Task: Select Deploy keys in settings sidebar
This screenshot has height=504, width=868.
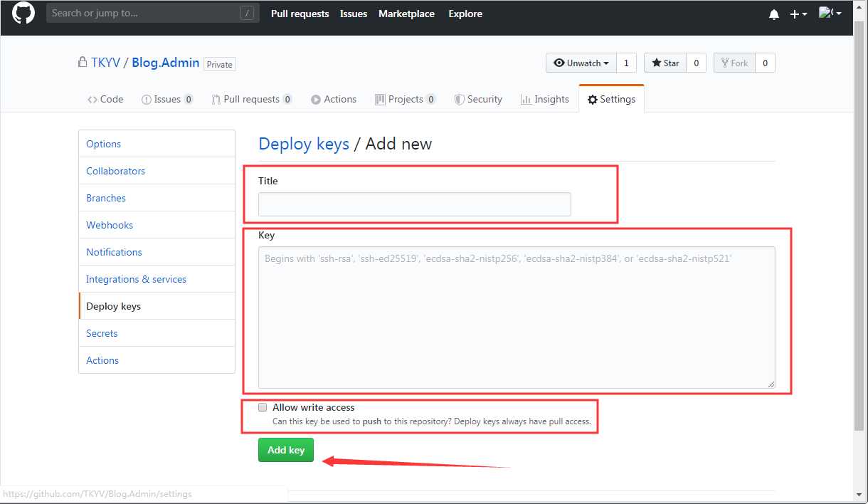Action: pos(157,306)
